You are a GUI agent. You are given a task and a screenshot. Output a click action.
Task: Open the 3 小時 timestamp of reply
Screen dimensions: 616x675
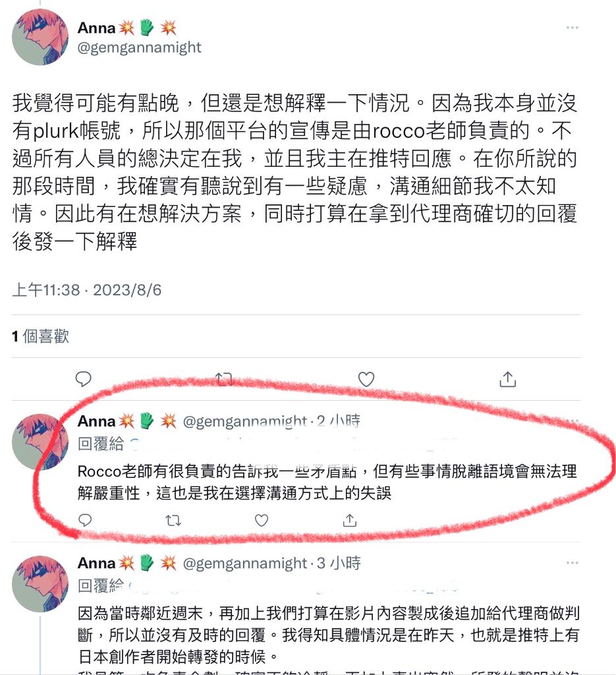coord(339,563)
